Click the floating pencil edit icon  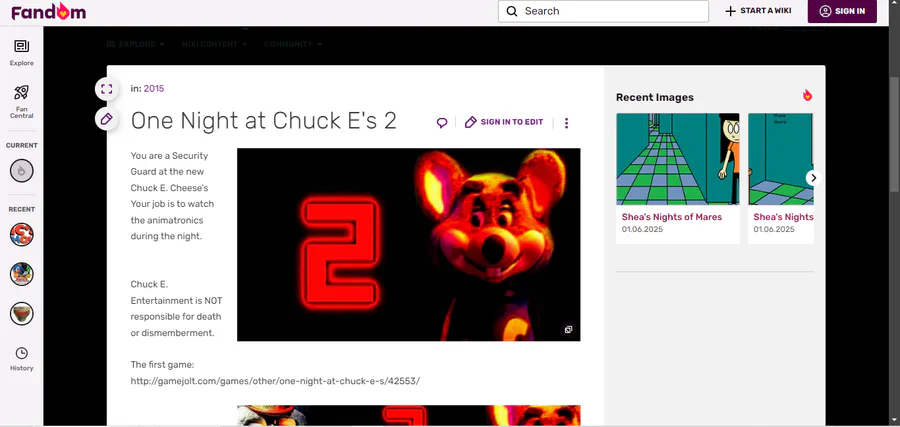[107, 119]
